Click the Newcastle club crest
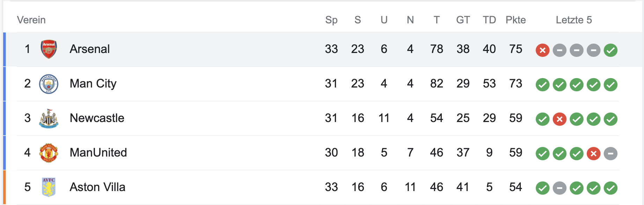The width and height of the screenshot is (644, 205). (49, 119)
